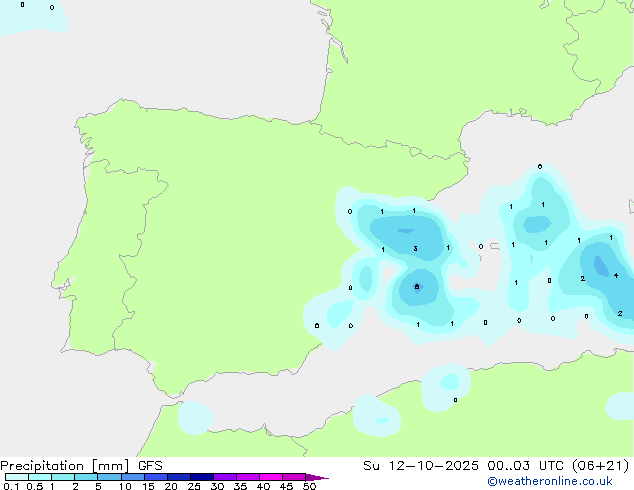The width and height of the screenshot is (634, 490).
Task: Click the legend label '0.1'
Action: (11, 486)
